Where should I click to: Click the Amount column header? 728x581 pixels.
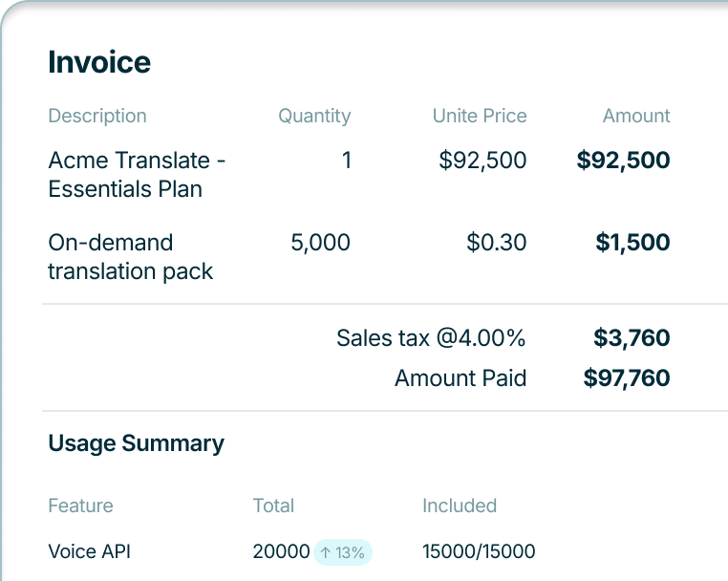636,116
